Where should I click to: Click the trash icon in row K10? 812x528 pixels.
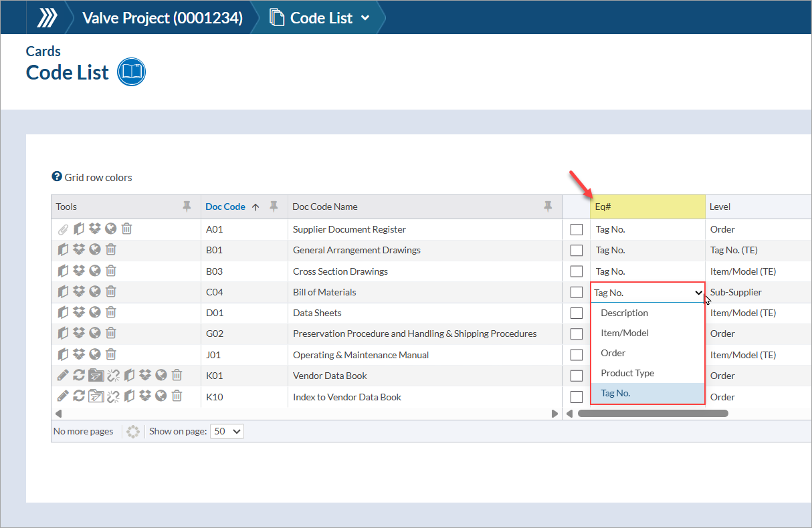coord(177,396)
